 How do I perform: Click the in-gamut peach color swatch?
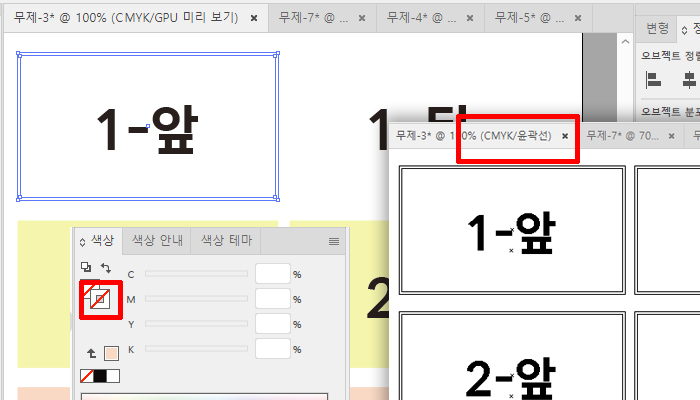(112, 354)
